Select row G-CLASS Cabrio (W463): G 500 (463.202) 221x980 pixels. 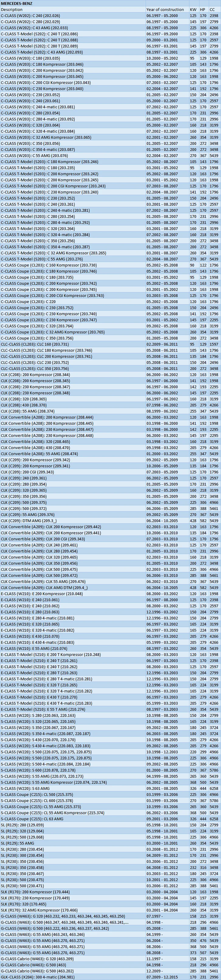point(110,971)
